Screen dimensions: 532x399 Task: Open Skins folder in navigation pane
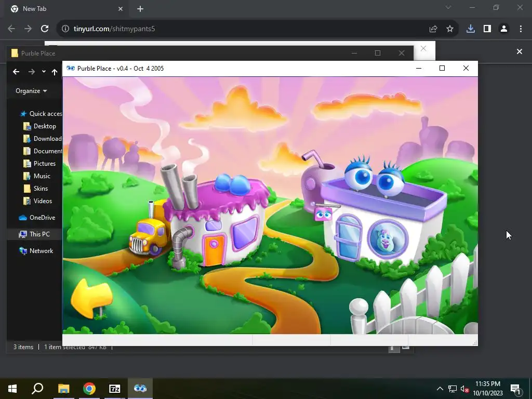pyautogui.click(x=35, y=189)
